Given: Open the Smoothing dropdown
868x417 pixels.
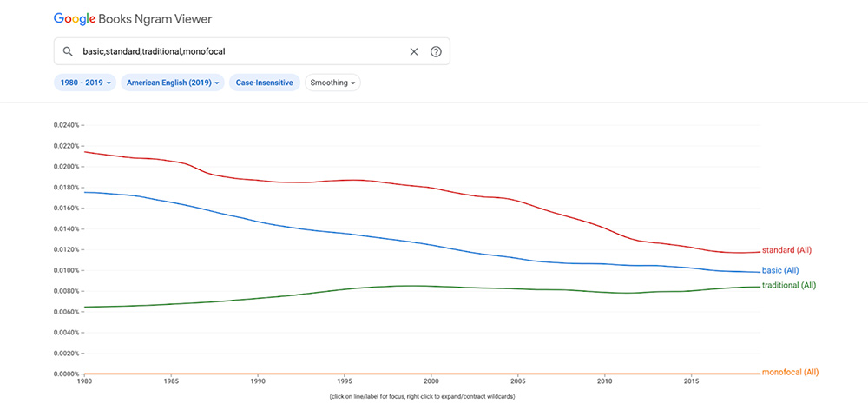Looking at the screenshot, I should (x=332, y=83).
